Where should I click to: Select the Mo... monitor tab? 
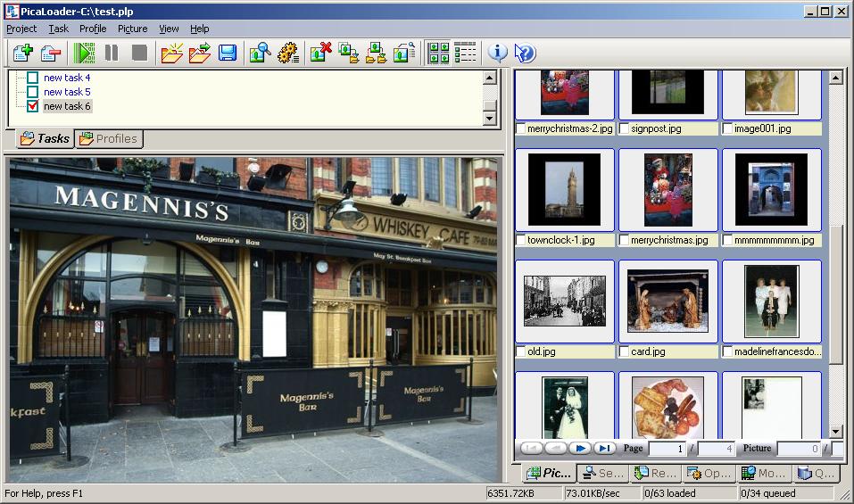(764, 474)
